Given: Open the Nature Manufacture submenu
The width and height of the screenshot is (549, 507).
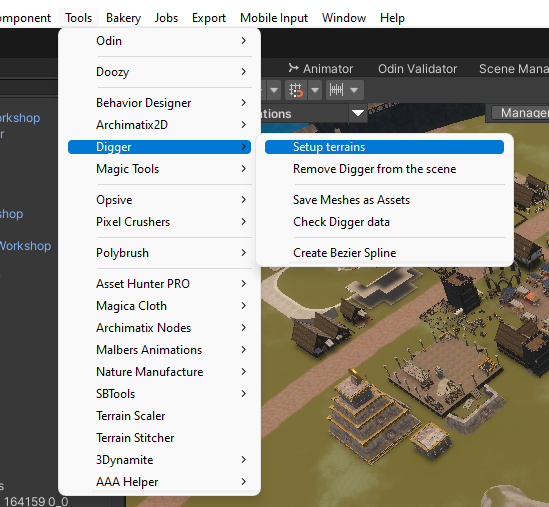Looking at the screenshot, I should tap(159, 372).
